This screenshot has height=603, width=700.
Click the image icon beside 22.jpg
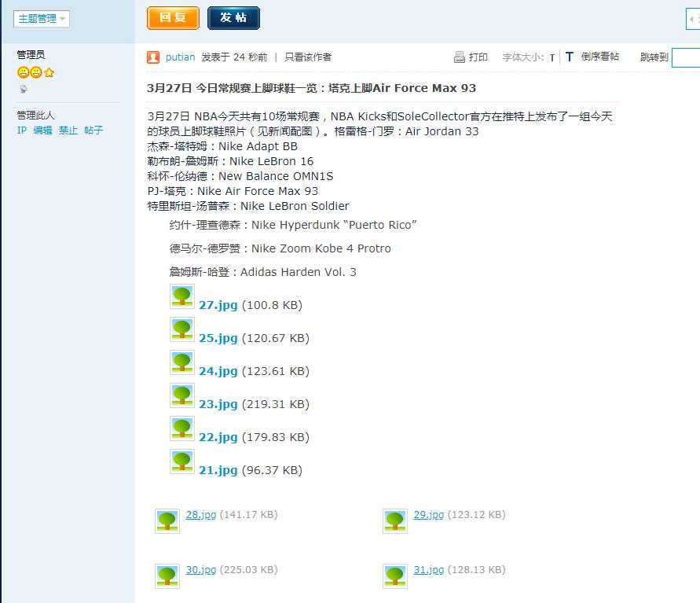(182, 428)
